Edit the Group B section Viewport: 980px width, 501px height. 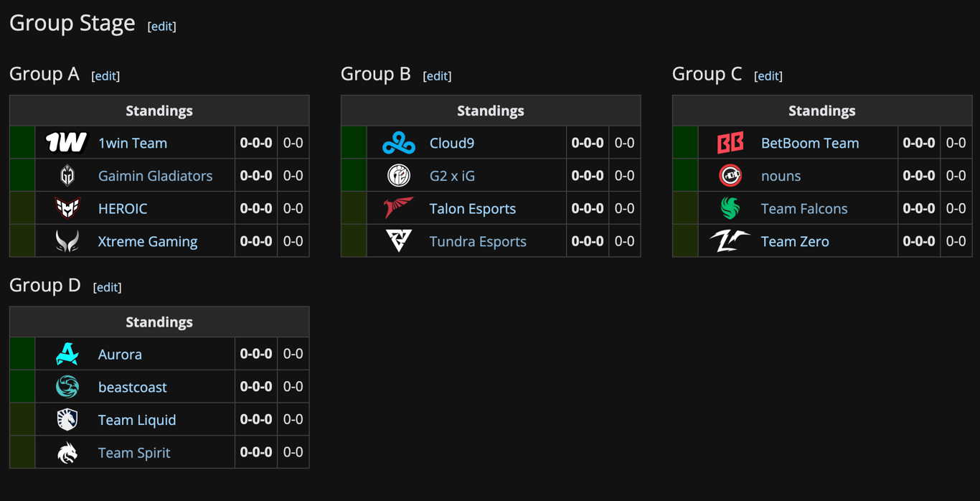[437, 75]
